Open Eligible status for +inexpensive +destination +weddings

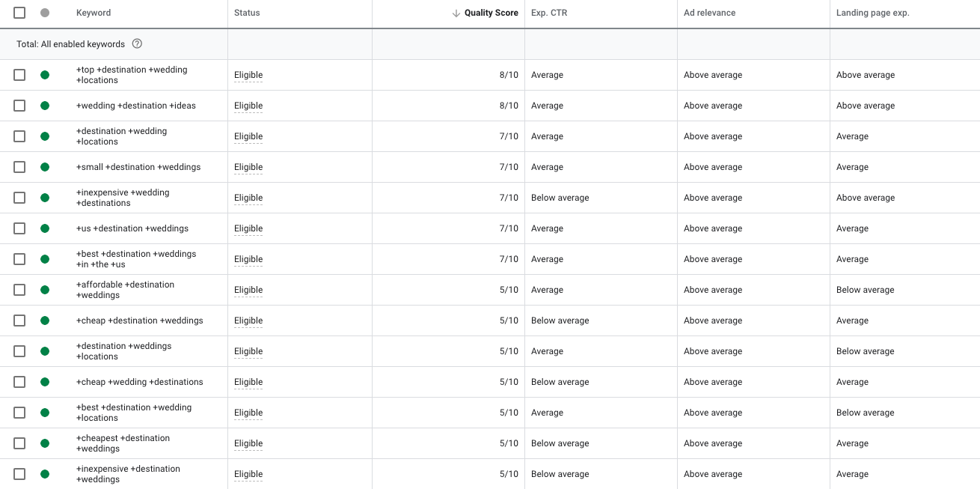pyautogui.click(x=248, y=474)
